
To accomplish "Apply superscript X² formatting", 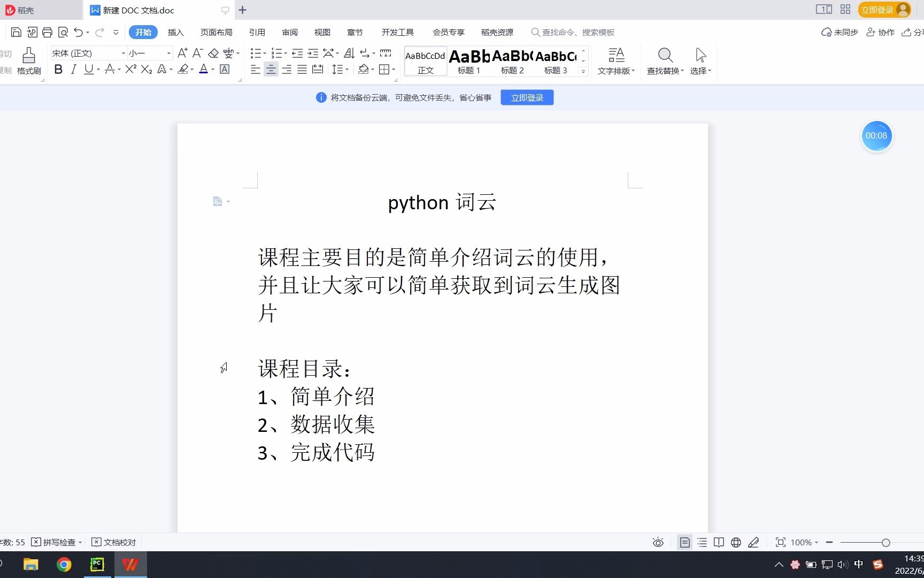I will [x=131, y=69].
